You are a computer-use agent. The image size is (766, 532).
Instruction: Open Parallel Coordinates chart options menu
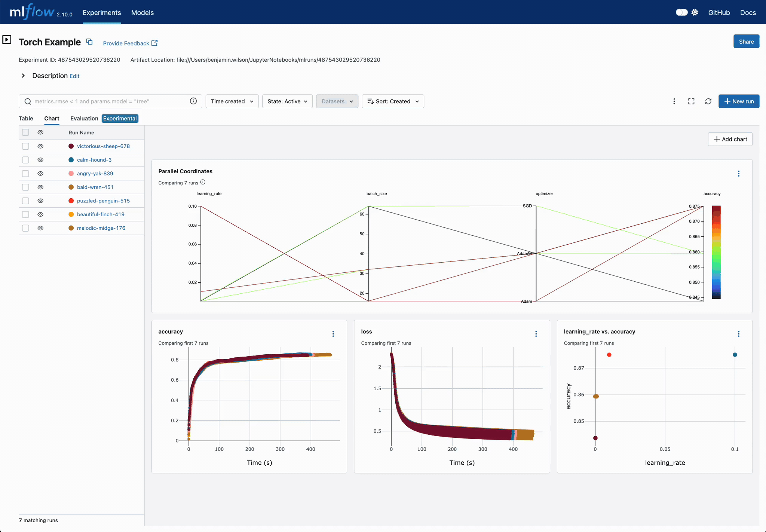pyautogui.click(x=738, y=174)
